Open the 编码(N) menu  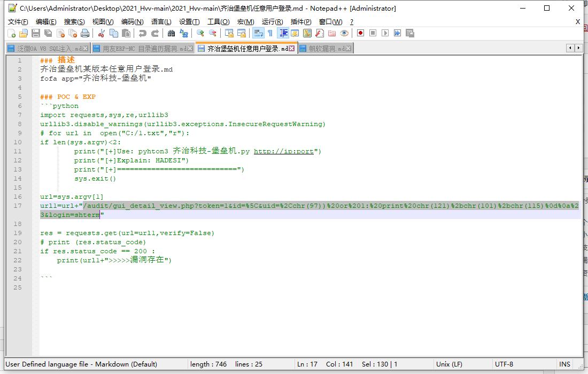(133, 22)
